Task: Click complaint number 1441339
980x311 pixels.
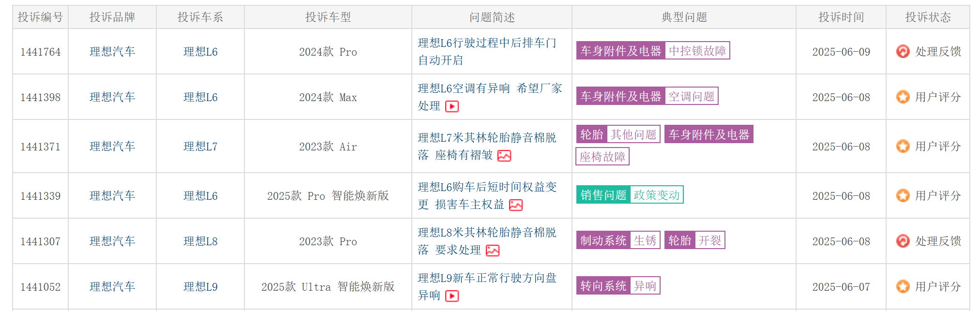Action: 41,196
